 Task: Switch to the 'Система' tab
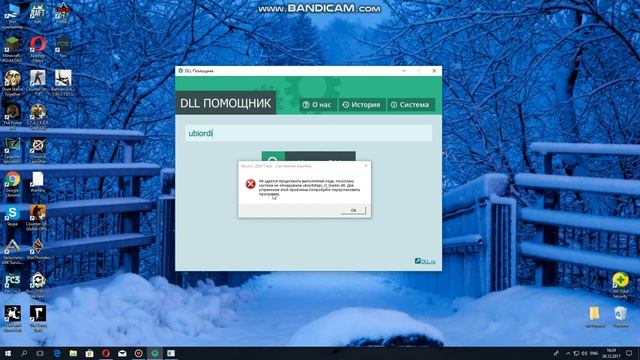(410, 105)
